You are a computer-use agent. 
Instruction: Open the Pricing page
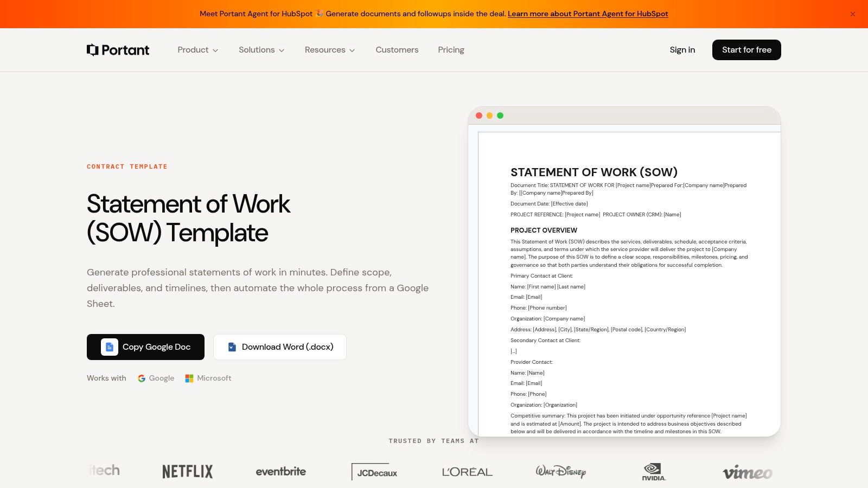click(x=451, y=50)
